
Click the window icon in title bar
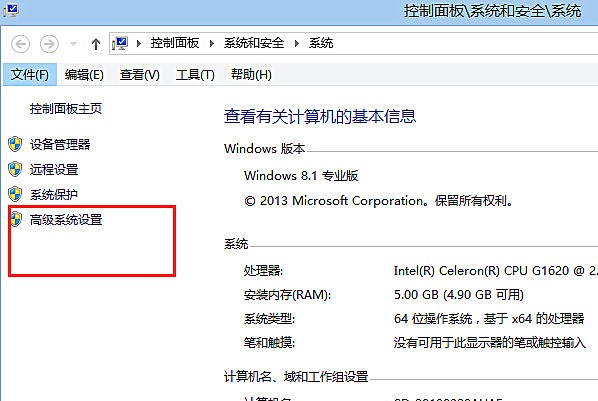pyautogui.click(x=11, y=10)
